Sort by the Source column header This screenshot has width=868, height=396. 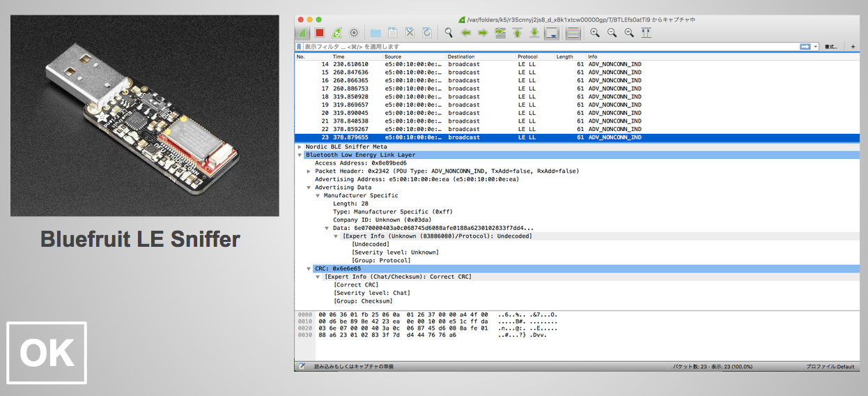(414, 56)
